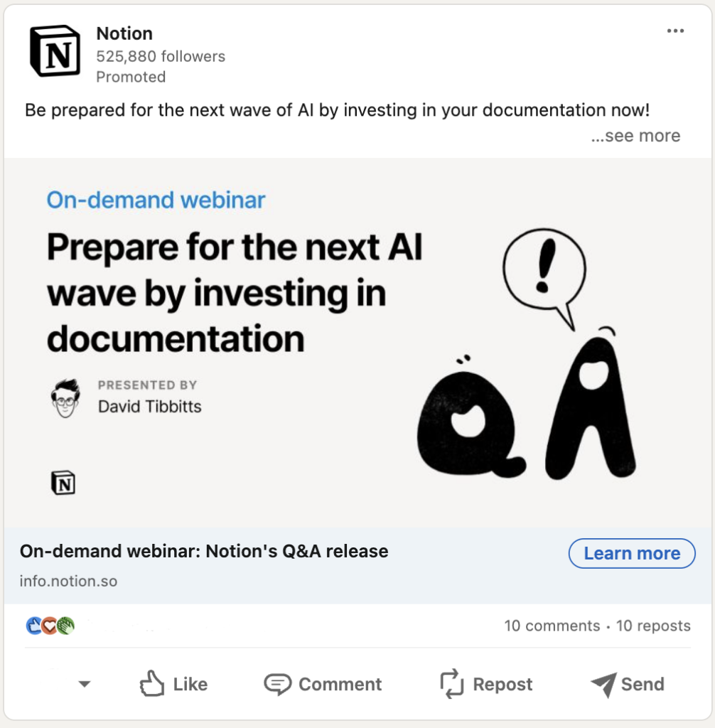
Task: Click the Q&A webinar banner image
Action: pyautogui.click(x=357, y=343)
